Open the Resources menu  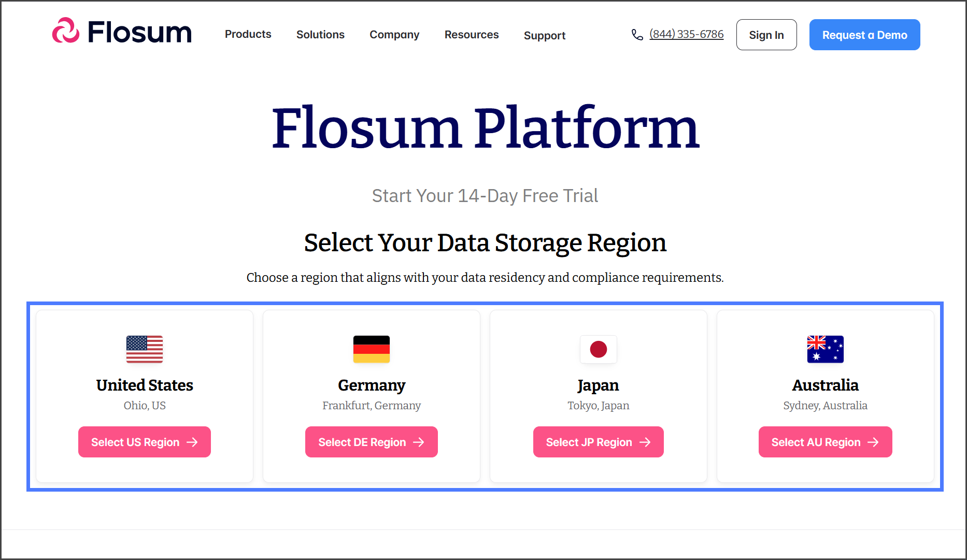[472, 35]
